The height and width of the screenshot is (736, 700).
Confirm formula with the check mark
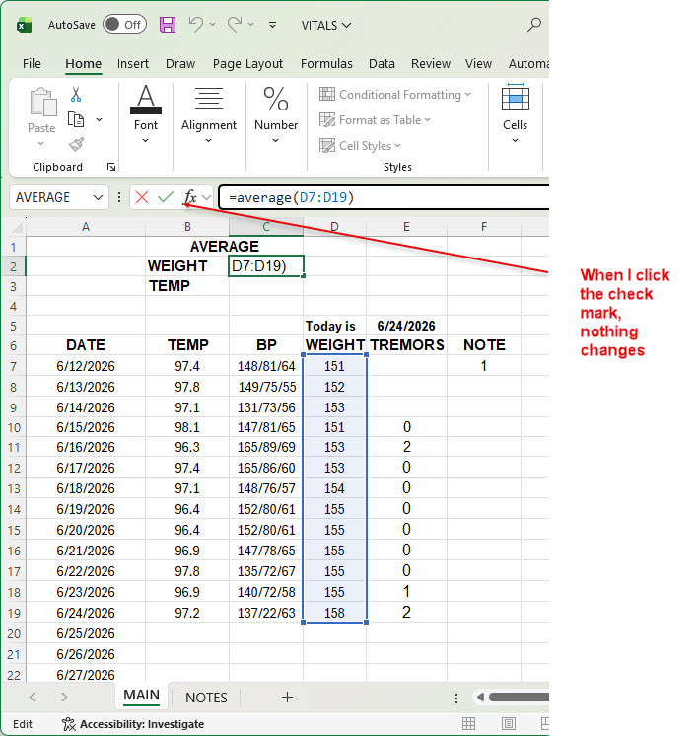coord(166,197)
